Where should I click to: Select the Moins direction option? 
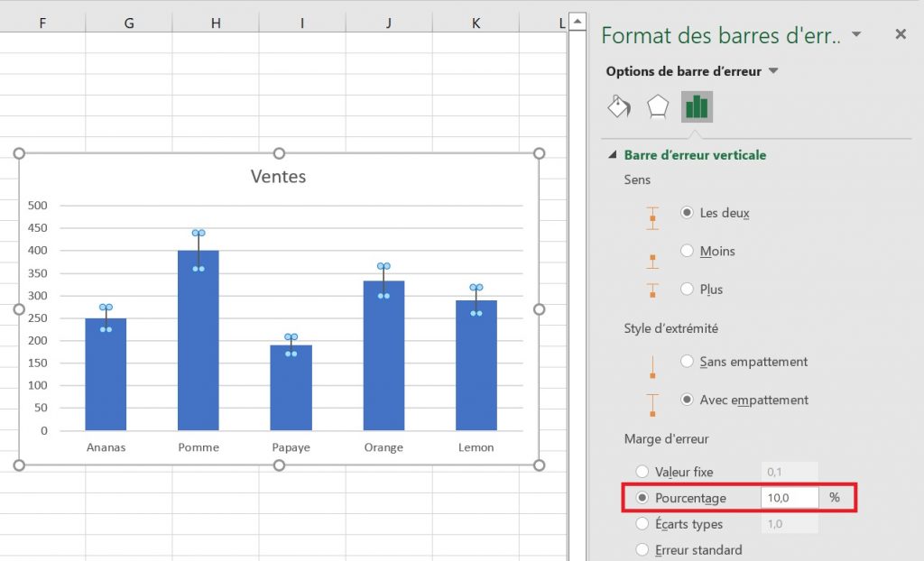click(687, 251)
